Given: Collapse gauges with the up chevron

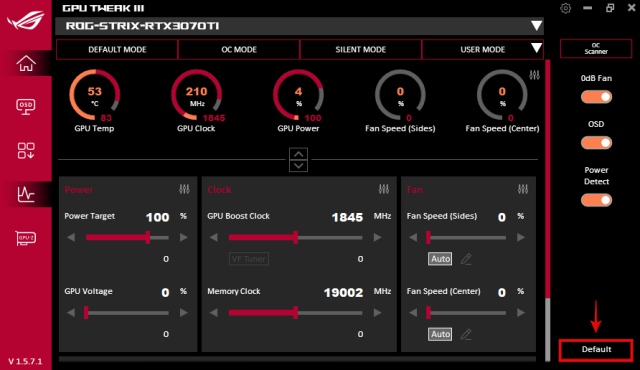Looking at the screenshot, I should 298,154.
